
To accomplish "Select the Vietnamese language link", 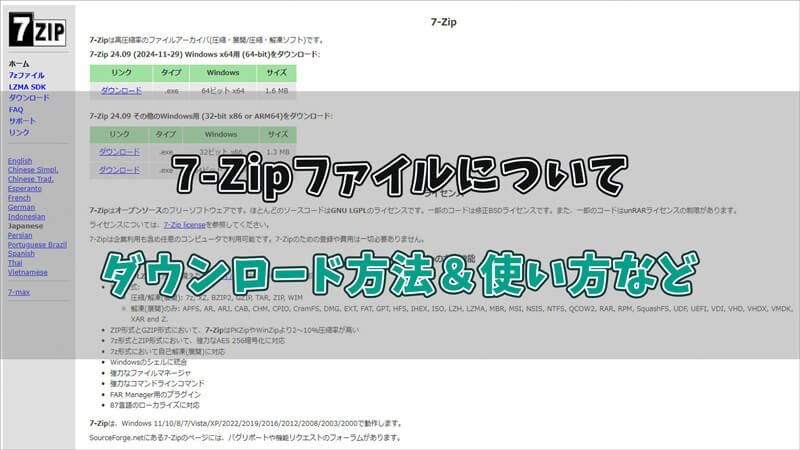I will point(28,272).
